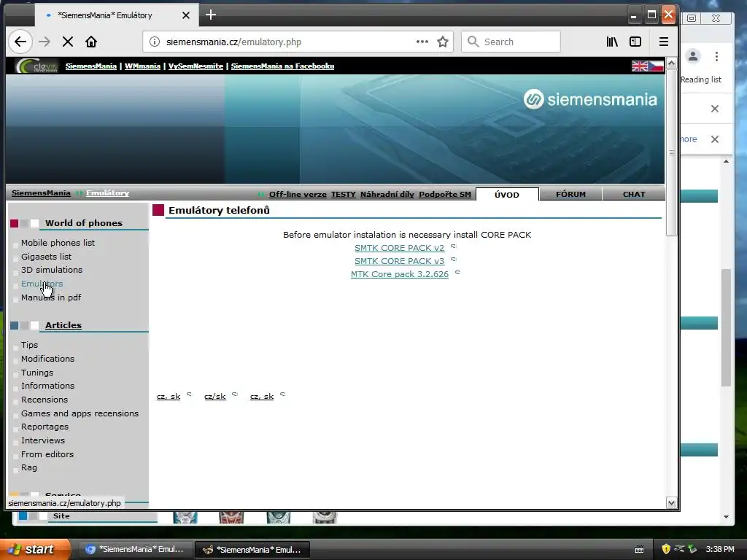Click Firefox page scrollbar down arrow
The height and width of the screenshot is (560, 747).
(671, 502)
